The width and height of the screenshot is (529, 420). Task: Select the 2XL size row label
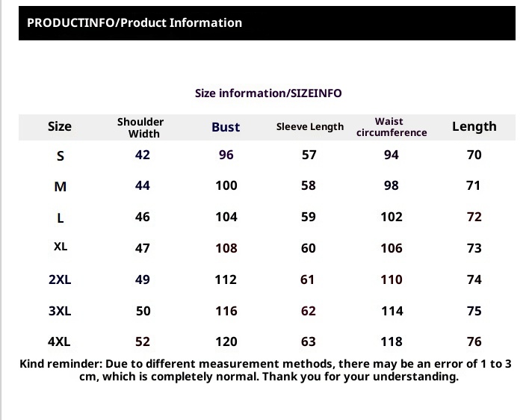[x=60, y=280]
